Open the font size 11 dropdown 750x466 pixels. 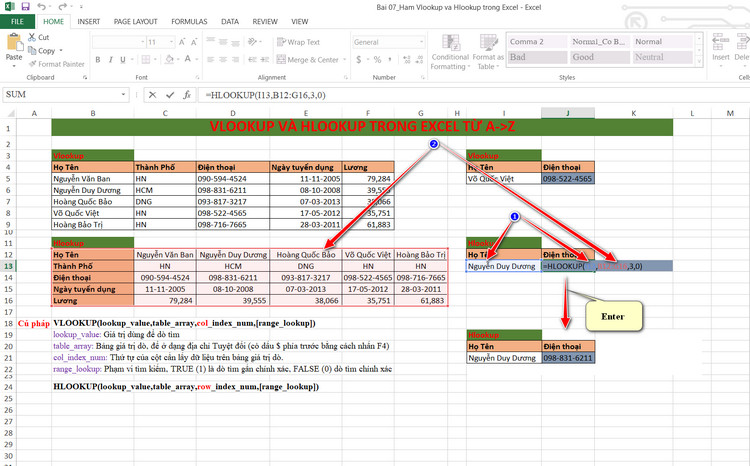[171, 42]
